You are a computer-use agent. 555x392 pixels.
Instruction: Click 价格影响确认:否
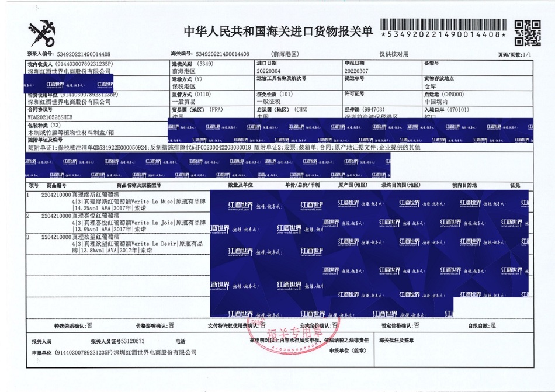click(155, 325)
